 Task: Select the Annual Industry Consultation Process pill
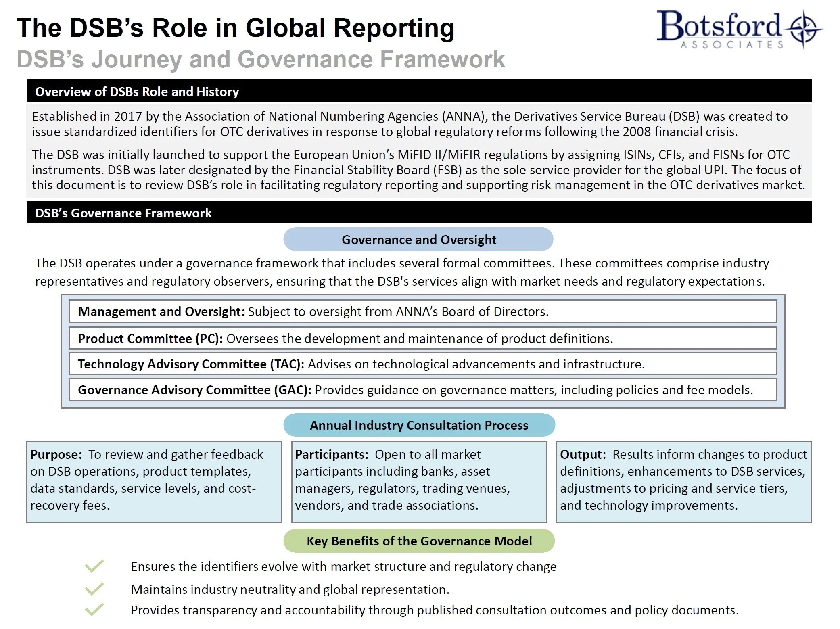pyautogui.click(x=419, y=425)
